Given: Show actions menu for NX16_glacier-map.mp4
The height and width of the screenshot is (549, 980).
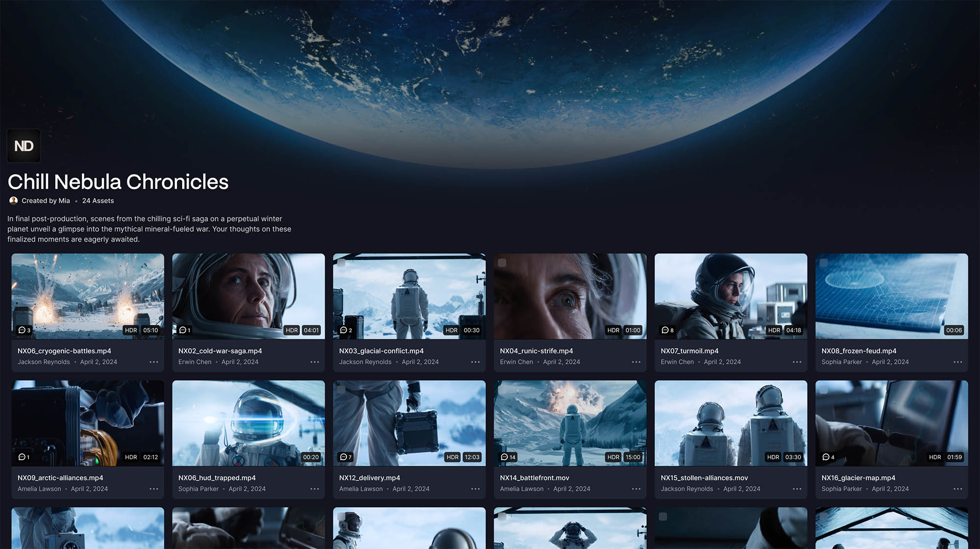Looking at the screenshot, I should click(x=958, y=489).
